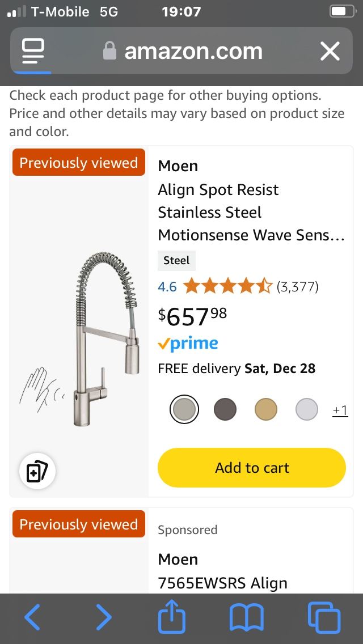Stop loading with the X button
This screenshot has width=363, height=644.
330,52
